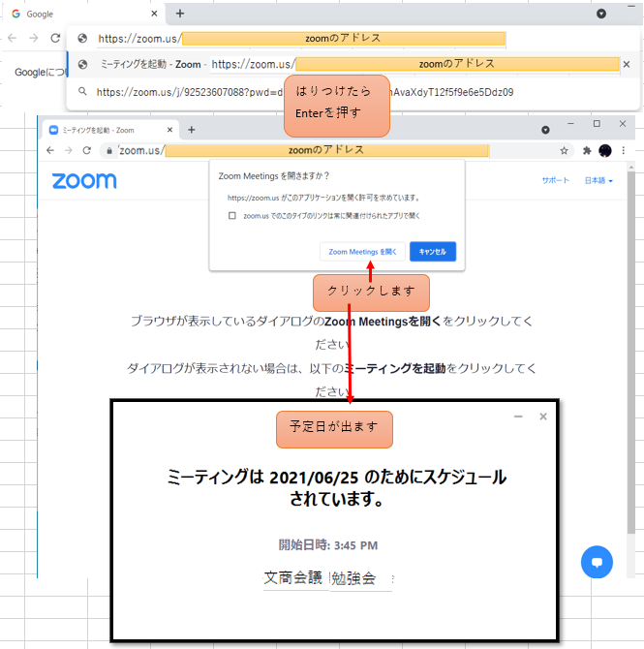Click the bookmark star in Zoom address bar
The image size is (644, 649).
564,151
